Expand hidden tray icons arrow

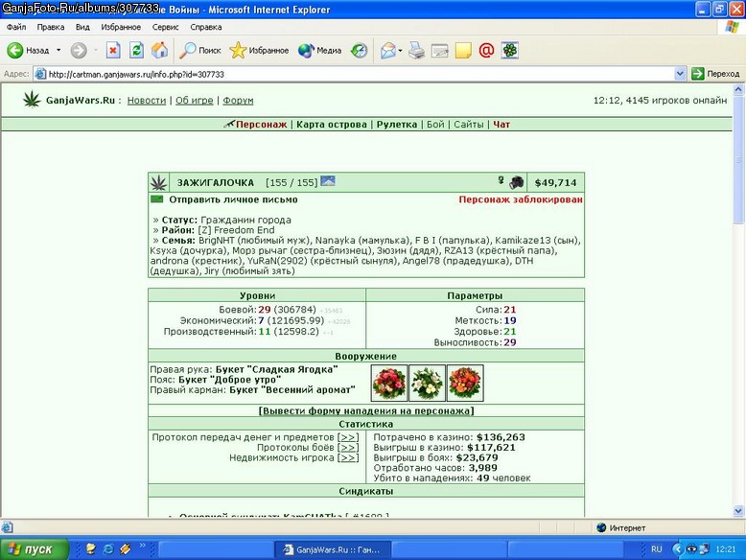(678, 549)
